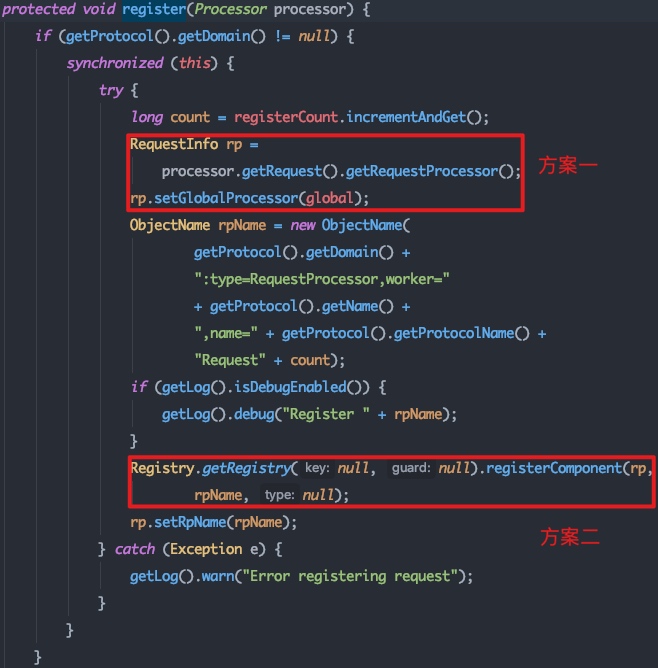Click the "registerComponent" method call
The image size is (658, 668).
[x=554, y=469]
